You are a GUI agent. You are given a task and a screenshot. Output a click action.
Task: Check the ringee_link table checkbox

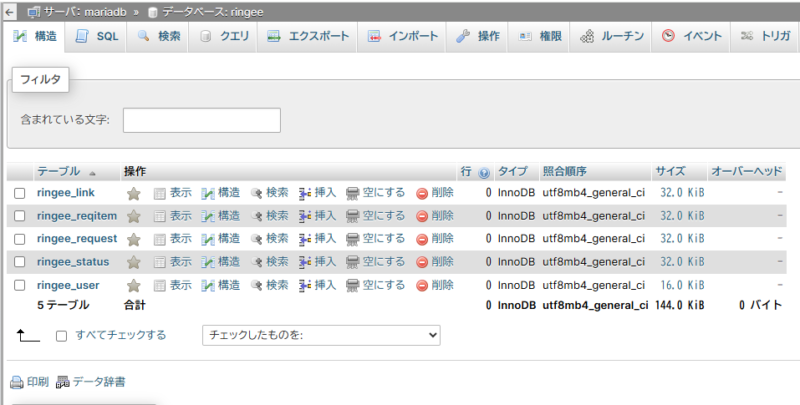click(x=19, y=193)
